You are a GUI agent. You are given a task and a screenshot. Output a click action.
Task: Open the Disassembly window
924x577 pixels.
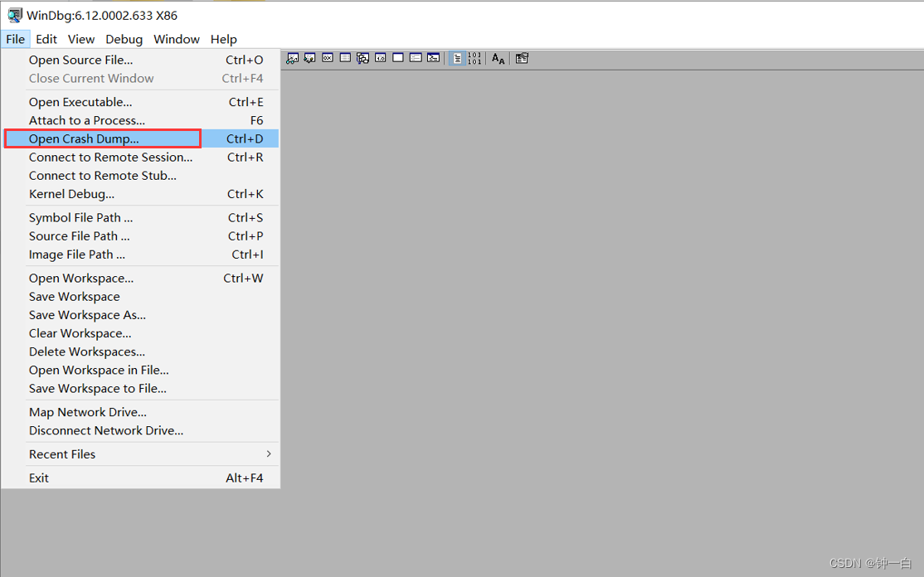click(379, 58)
